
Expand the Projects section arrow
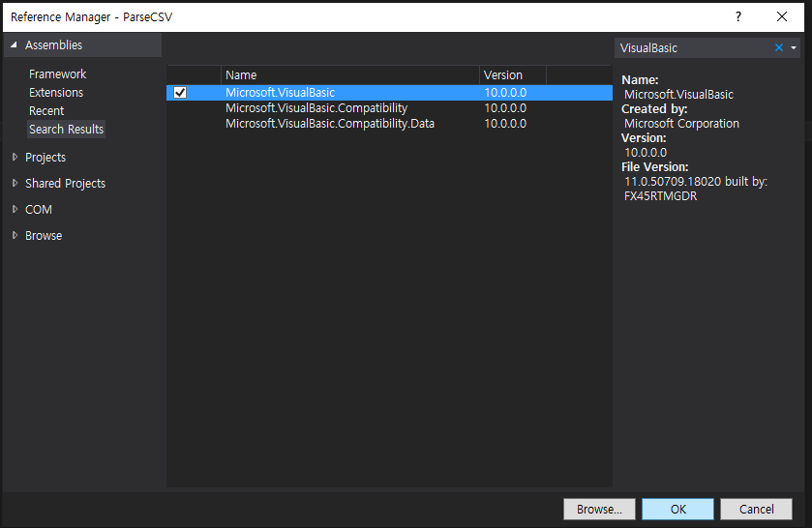(15, 157)
